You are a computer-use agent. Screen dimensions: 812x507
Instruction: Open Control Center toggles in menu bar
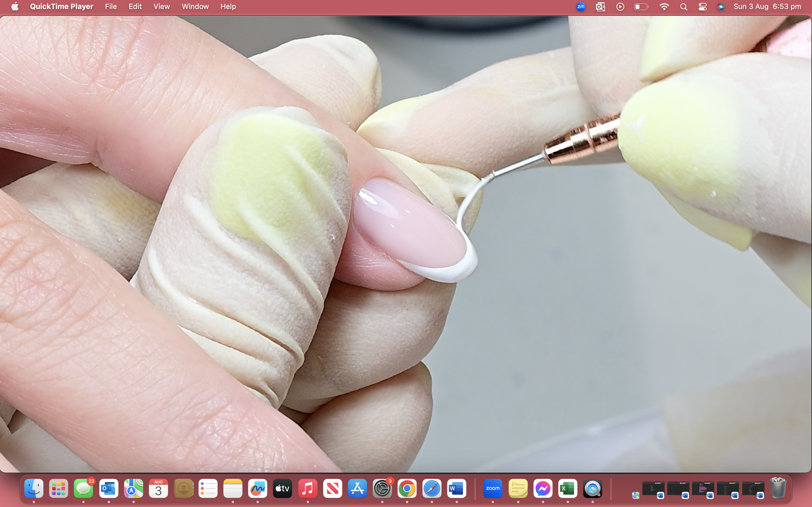tap(702, 7)
